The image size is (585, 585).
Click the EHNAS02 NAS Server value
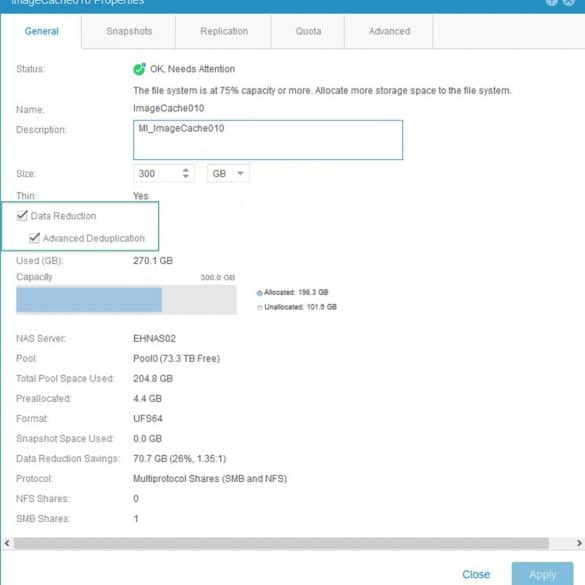[154, 338]
